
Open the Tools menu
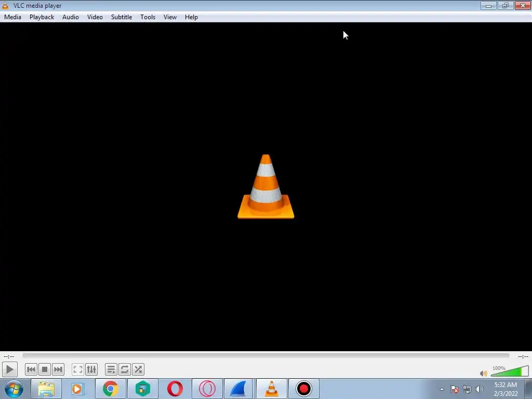[148, 17]
